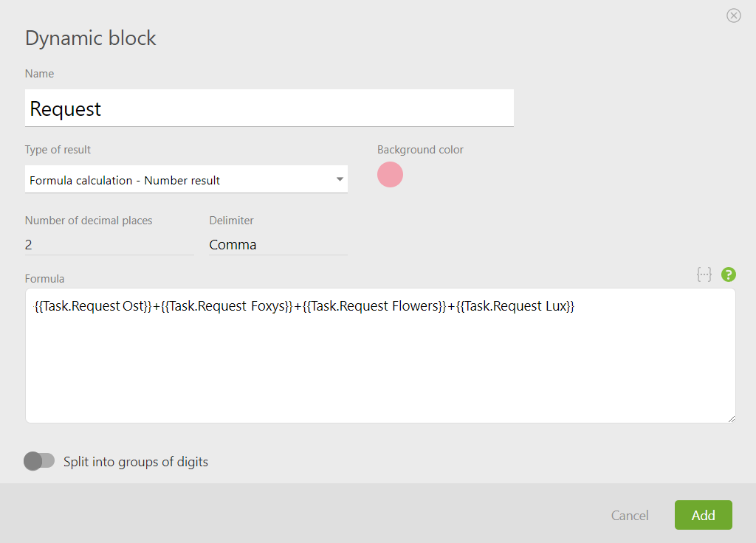Open the Type of result dropdown
Image resolution: width=756 pixels, height=543 pixels.
pyautogui.click(x=186, y=180)
